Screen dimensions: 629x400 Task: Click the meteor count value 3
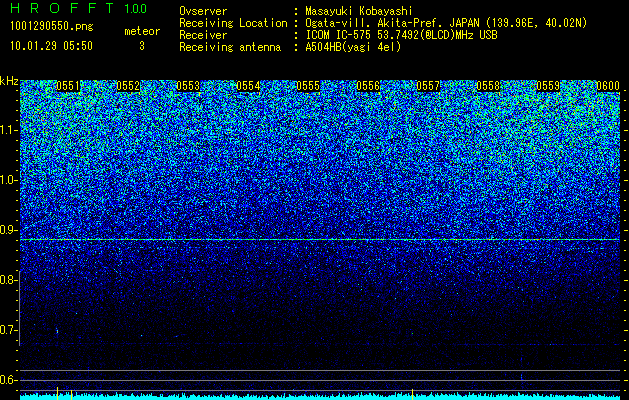[142, 46]
